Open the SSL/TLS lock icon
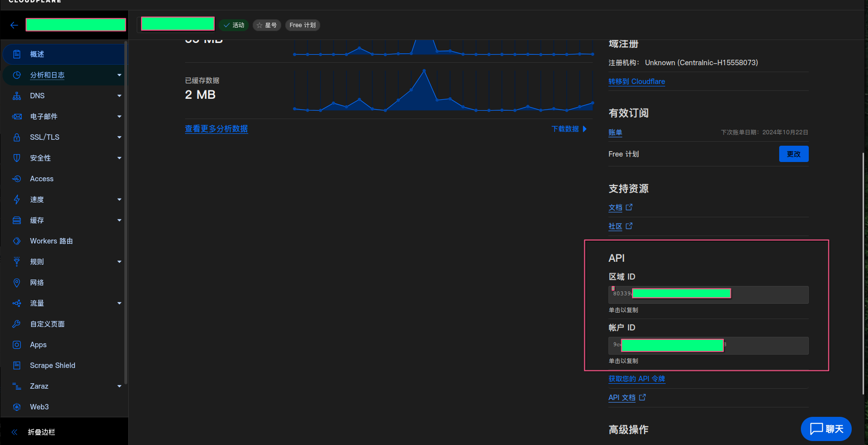This screenshot has width=868, height=445. pyautogui.click(x=17, y=137)
